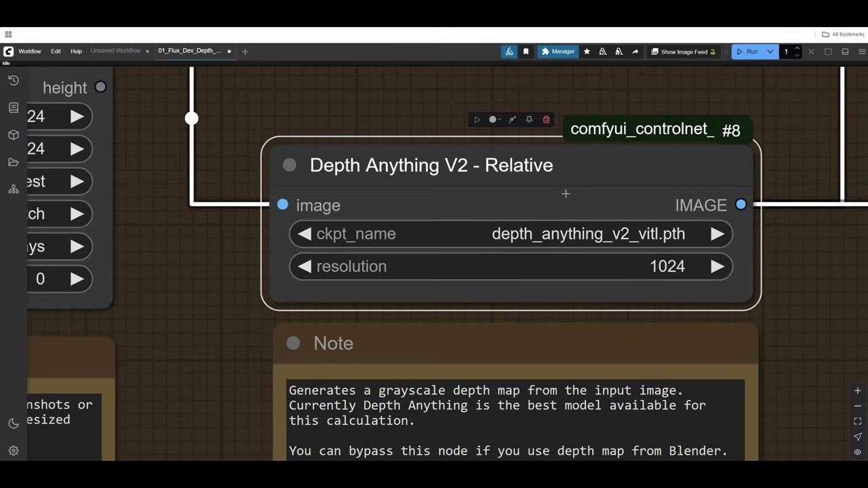Open the templates tree icon in sidebar
Image resolution: width=868 pixels, height=488 pixels.
pos(13,189)
